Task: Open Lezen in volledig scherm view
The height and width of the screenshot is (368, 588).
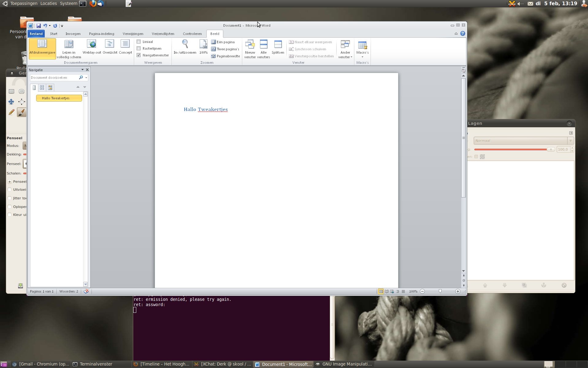Action: coord(69,44)
